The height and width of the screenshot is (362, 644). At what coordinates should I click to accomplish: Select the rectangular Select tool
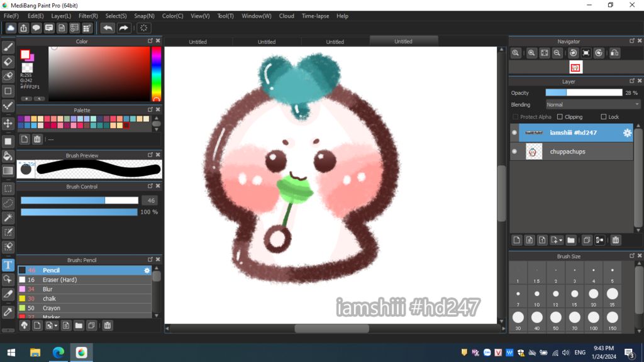coord(8,189)
